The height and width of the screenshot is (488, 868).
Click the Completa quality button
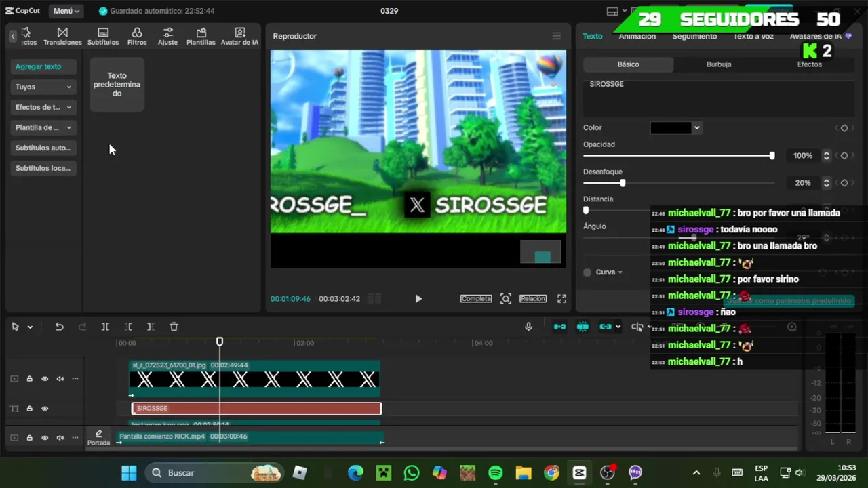tap(476, 298)
